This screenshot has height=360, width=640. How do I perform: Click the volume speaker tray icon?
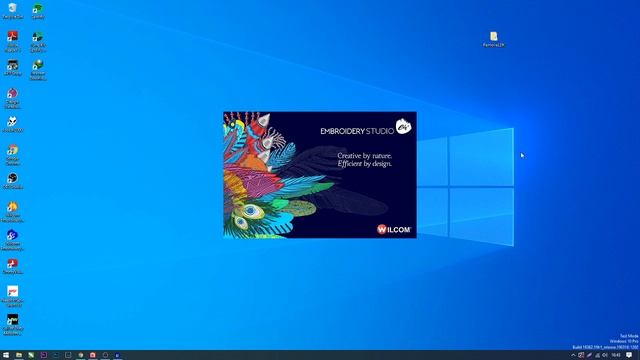(605, 355)
